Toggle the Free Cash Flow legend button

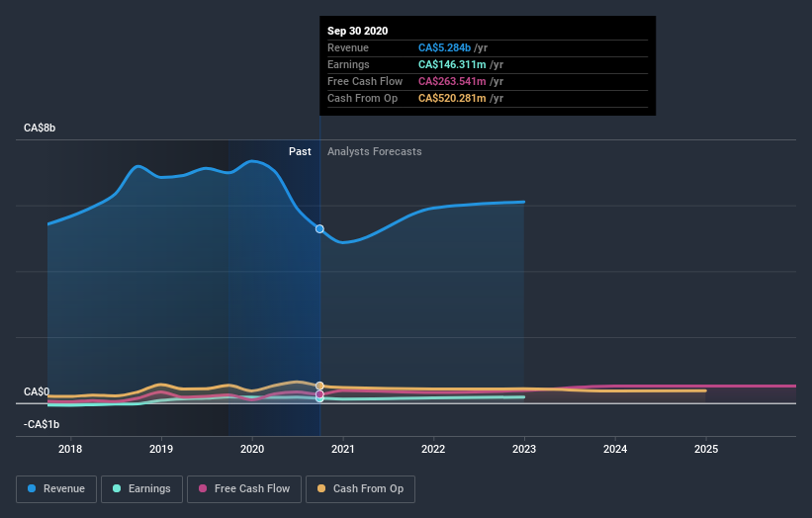coord(244,489)
